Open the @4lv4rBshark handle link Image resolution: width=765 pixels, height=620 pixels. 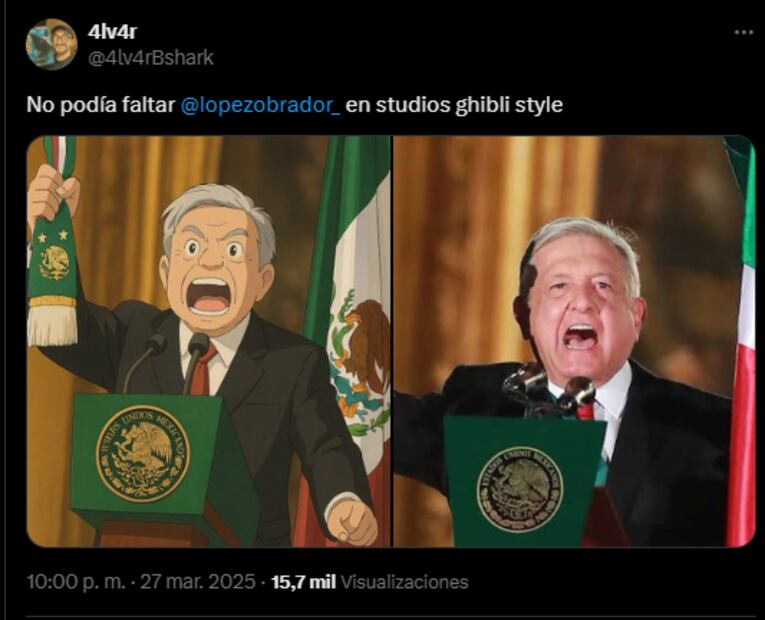tap(150, 58)
